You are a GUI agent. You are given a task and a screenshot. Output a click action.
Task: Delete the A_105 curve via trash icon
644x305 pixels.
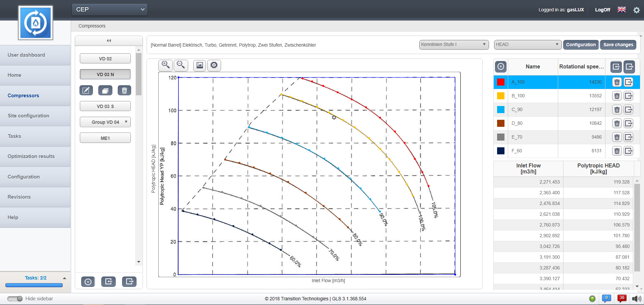pos(617,82)
